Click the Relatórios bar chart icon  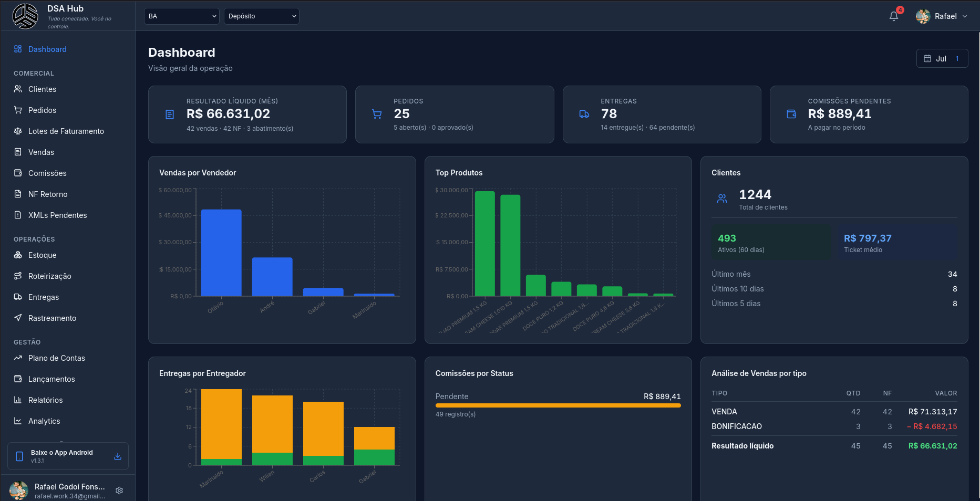(x=18, y=400)
